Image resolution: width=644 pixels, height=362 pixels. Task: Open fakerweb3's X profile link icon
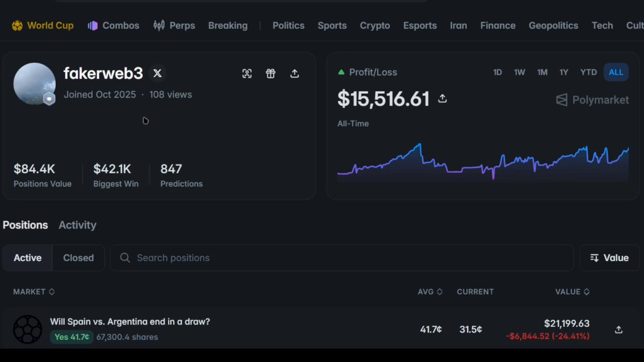pyautogui.click(x=157, y=73)
